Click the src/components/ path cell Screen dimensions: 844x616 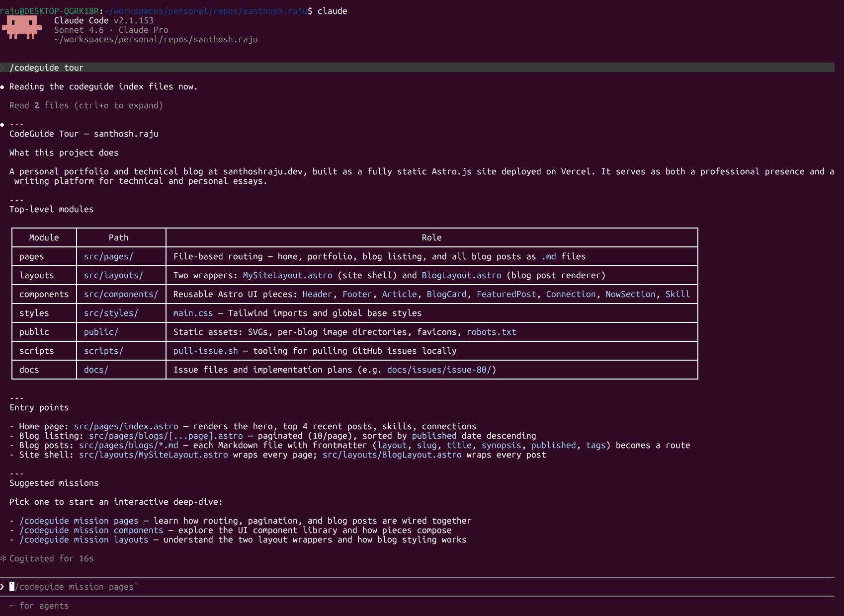(121, 294)
